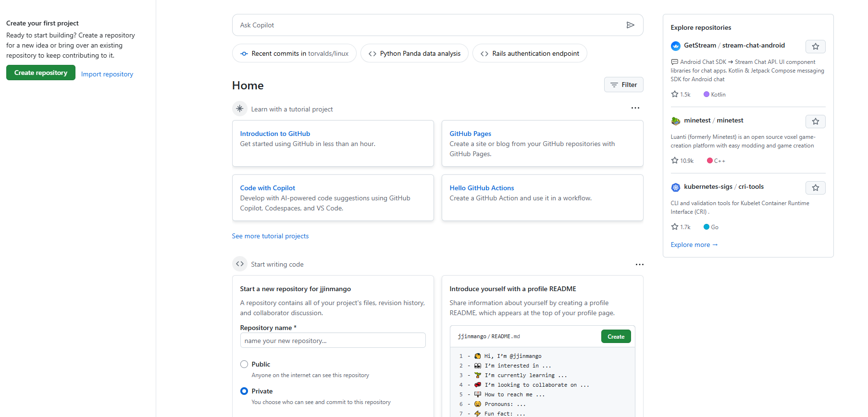Focus the Repository name input field
This screenshot has height=417, width=868.
(x=333, y=341)
